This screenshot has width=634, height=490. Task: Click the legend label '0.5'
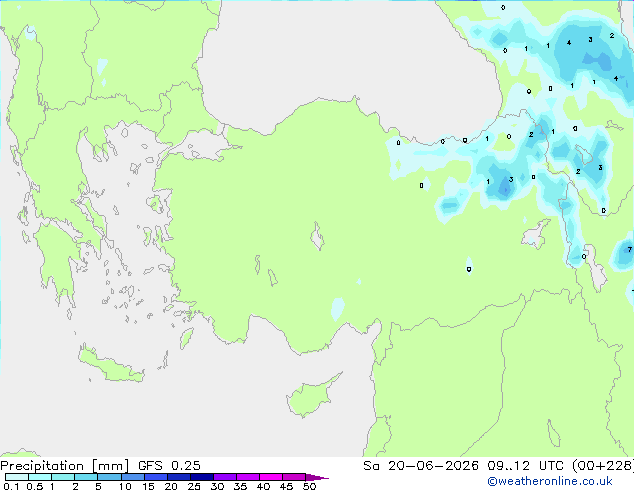34,486
